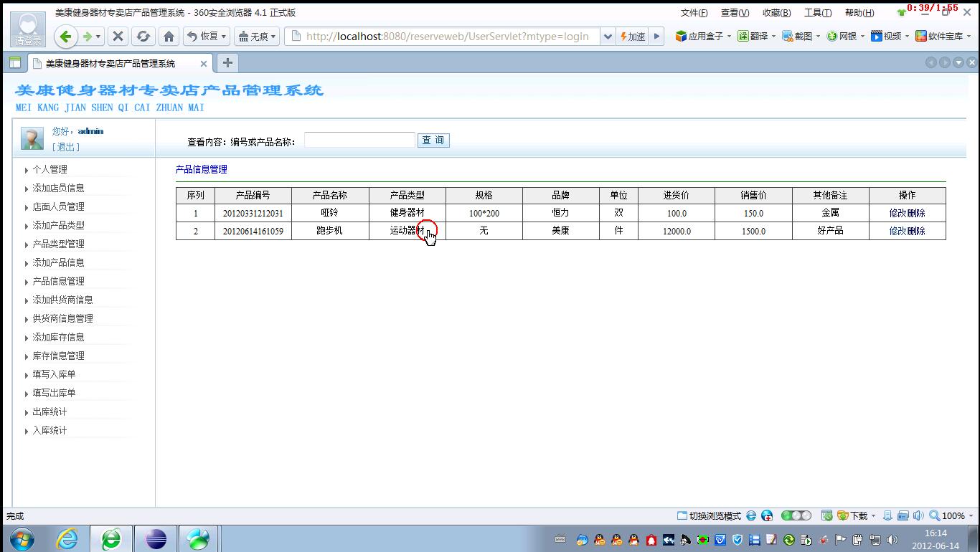Viewport: 980px width, 552px height.
Task: Click the status bar speaker mute icon
Action: point(918,515)
